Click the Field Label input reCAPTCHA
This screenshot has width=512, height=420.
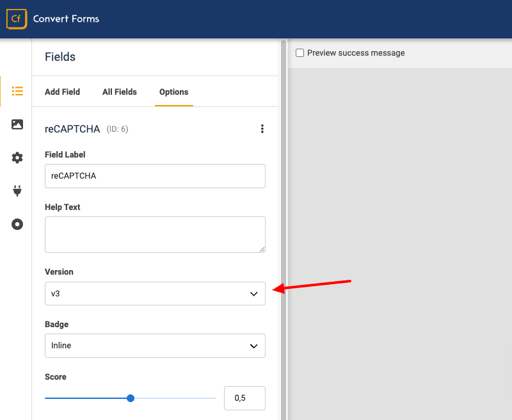pyautogui.click(x=155, y=176)
